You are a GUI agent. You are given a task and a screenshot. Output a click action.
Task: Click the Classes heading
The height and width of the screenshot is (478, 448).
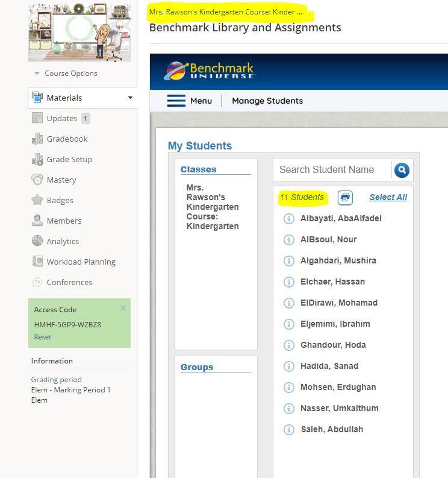point(198,169)
